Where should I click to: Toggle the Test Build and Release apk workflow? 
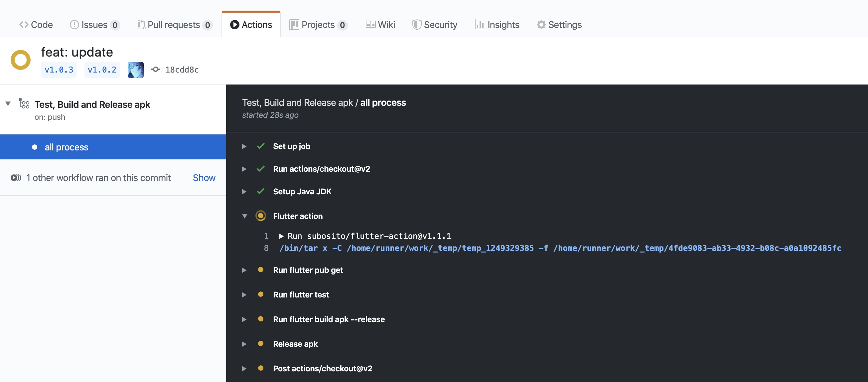[x=7, y=104]
